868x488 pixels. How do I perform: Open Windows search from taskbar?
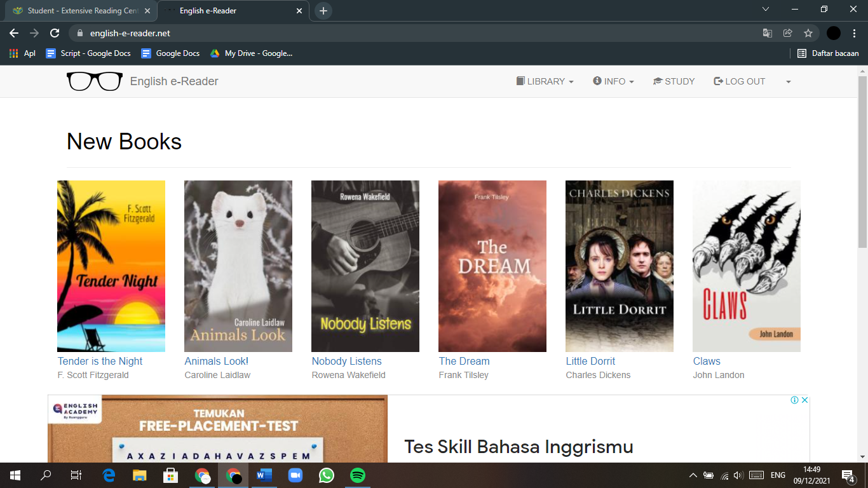click(x=46, y=475)
